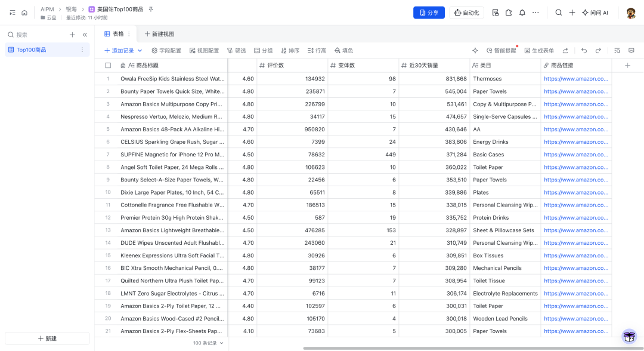This screenshot has height=351, width=644.
Task: Go to AIPM breadcrumb
Action: pyautogui.click(x=47, y=9)
